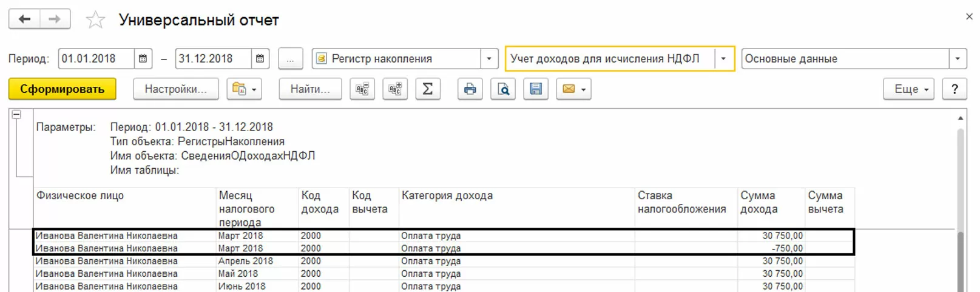Save report using floppy disk icon
The image size is (980, 292).
pos(536,89)
